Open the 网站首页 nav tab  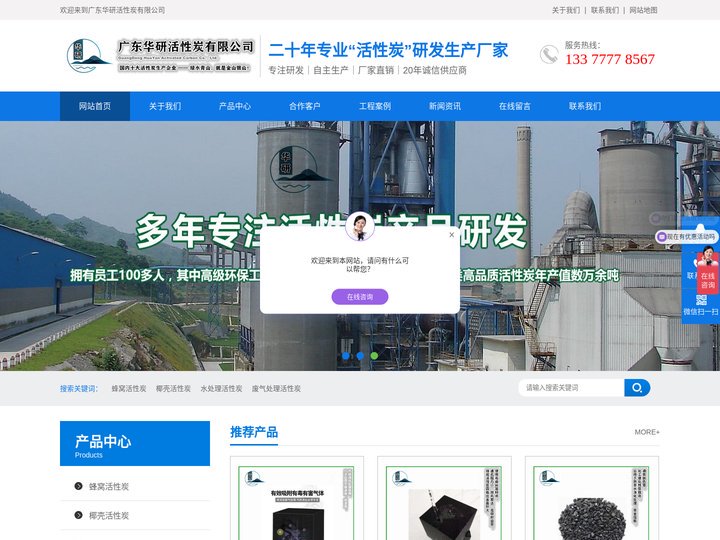coord(95,106)
